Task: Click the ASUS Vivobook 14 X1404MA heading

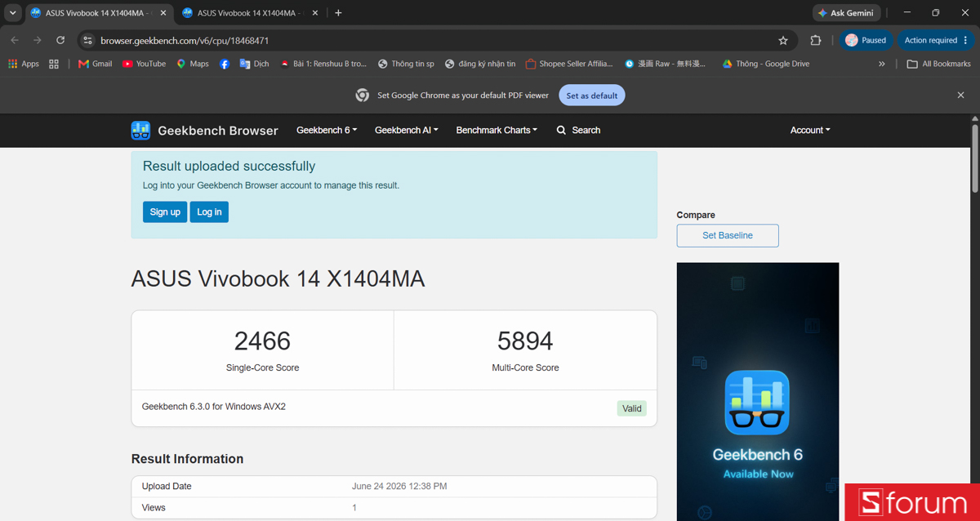Action: tap(278, 279)
